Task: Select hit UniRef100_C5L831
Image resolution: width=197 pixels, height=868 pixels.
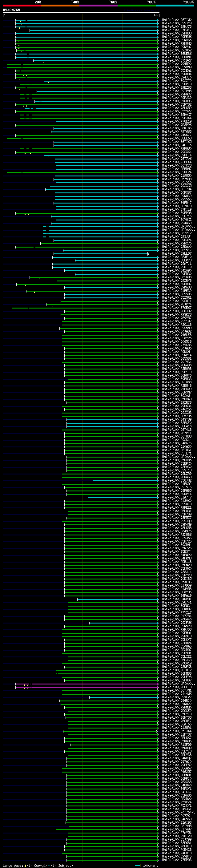Action: (177, 511)
